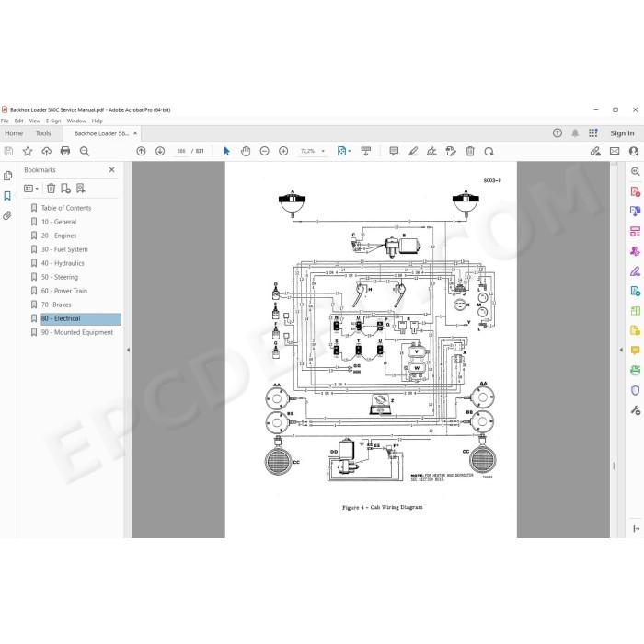Zoom in with the plus button
This screenshot has height=644, width=644.
click(283, 151)
